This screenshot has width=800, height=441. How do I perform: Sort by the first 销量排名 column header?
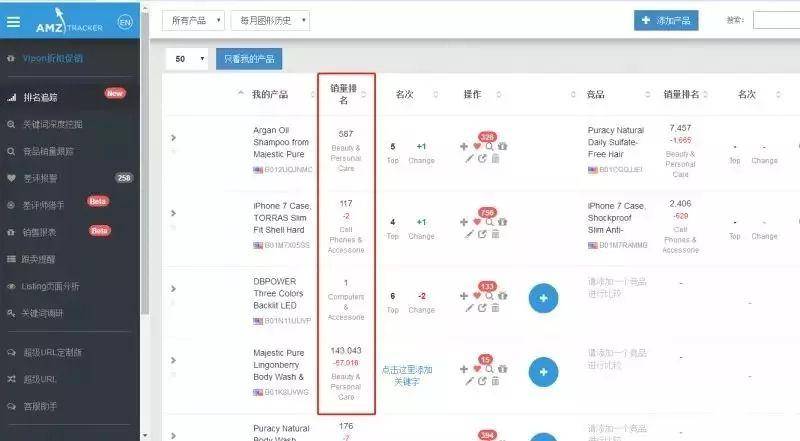pyautogui.click(x=343, y=94)
